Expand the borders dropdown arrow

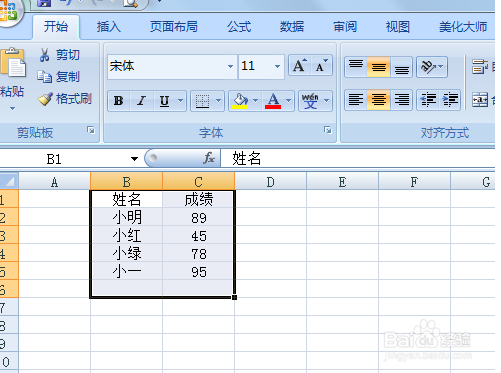(x=218, y=101)
